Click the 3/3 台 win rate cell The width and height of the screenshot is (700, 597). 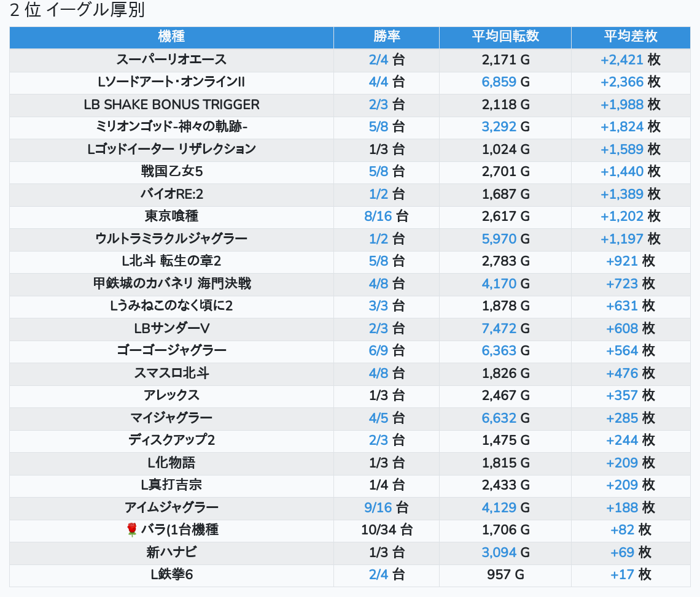[x=387, y=306]
